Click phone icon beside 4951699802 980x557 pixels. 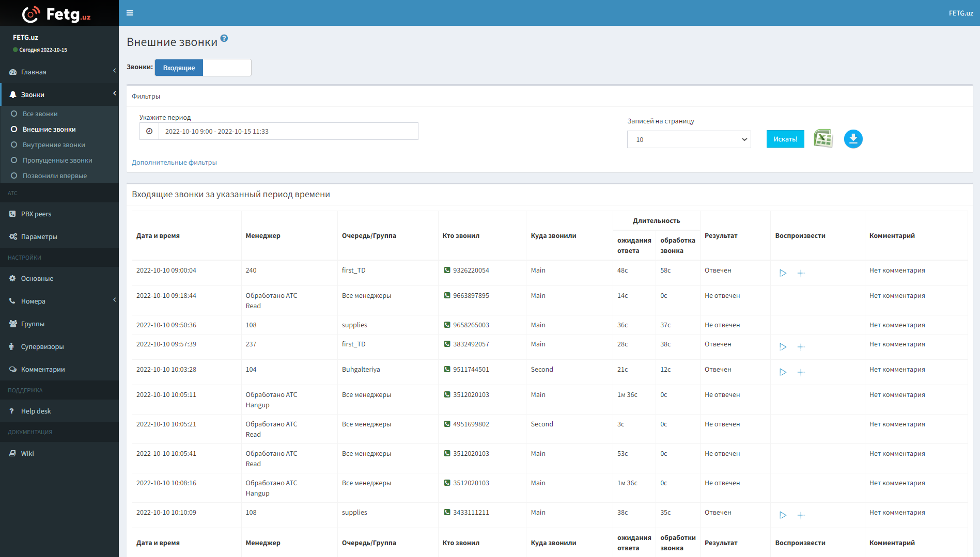[447, 424]
